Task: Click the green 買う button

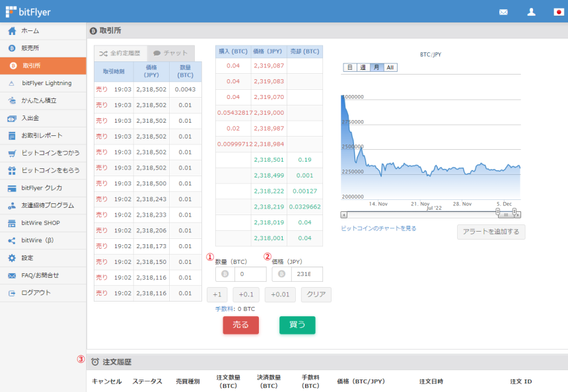Action: point(297,325)
